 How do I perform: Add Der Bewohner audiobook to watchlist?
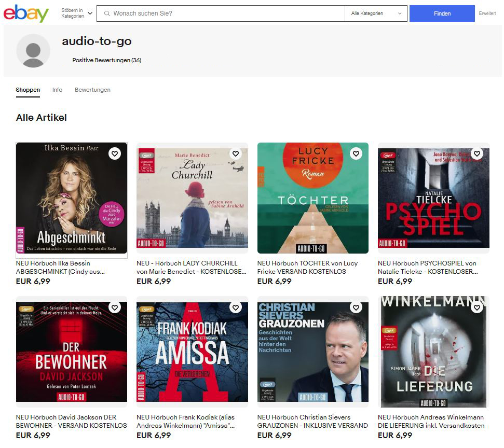point(115,307)
